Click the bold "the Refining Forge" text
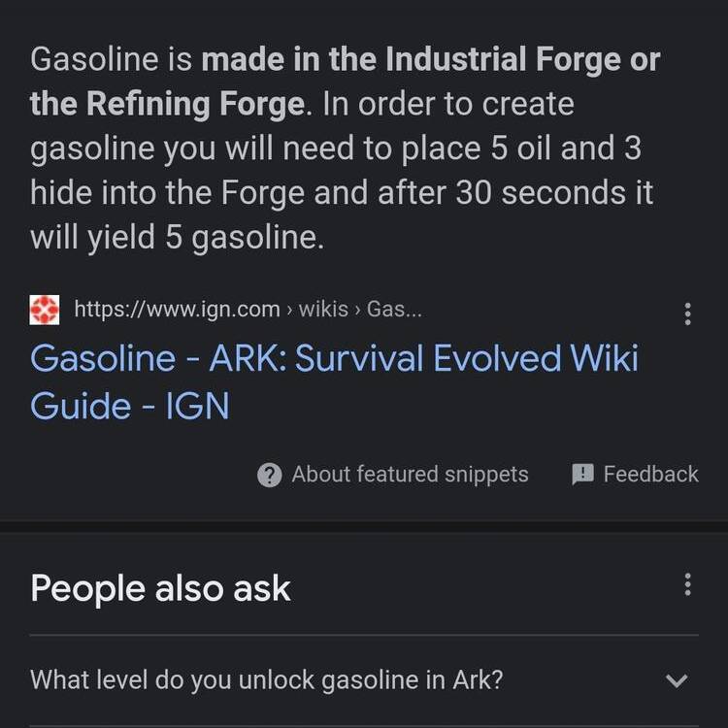 tap(167, 104)
